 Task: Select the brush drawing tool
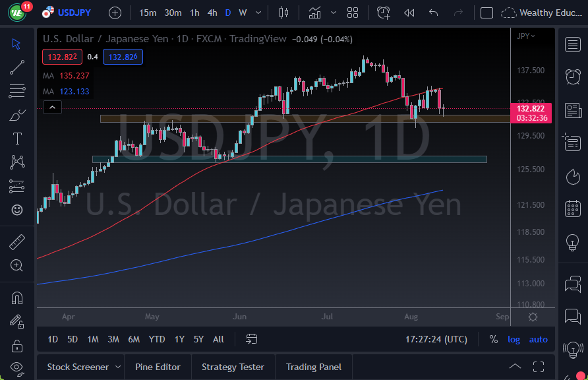[x=17, y=115]
